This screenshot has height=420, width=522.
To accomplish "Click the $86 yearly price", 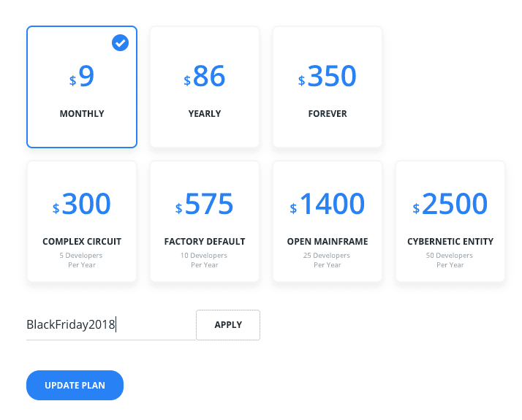I will pyautogui.click(x=205, y=77).
